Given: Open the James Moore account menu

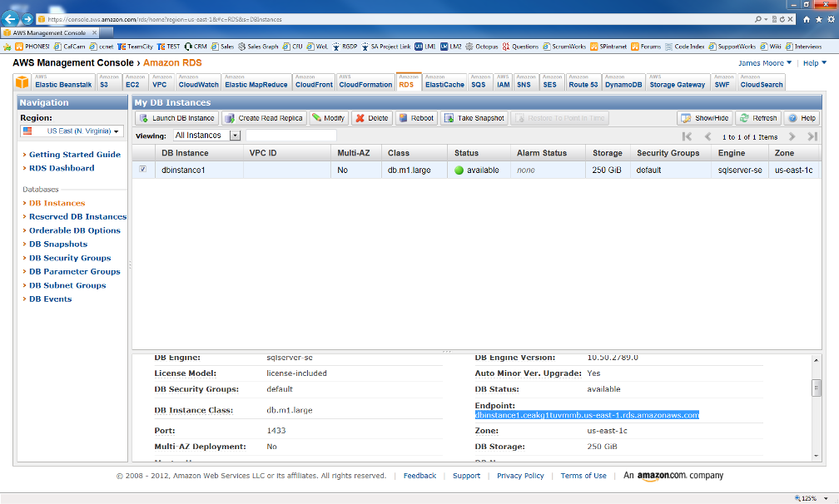Looking at the screenshot, I should 765,63.
